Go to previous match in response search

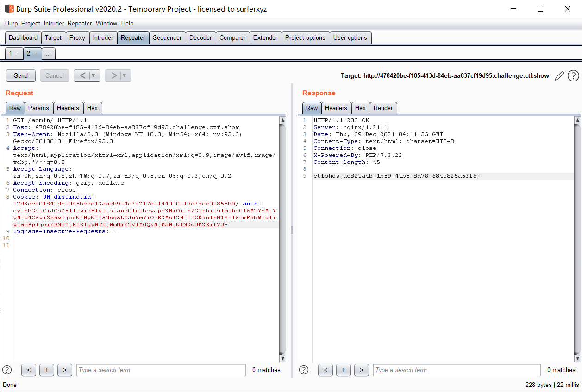tap(325, 370)
